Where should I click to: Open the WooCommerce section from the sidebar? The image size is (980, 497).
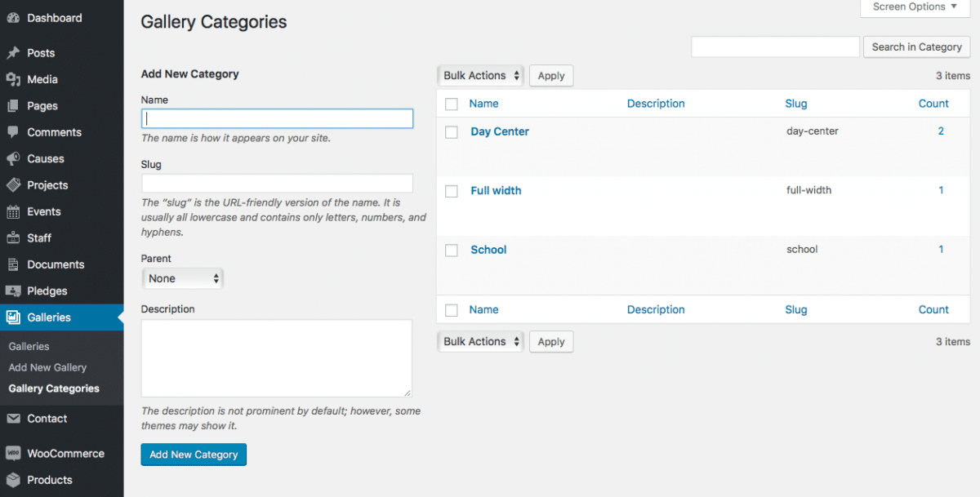(x=15, y=453)
